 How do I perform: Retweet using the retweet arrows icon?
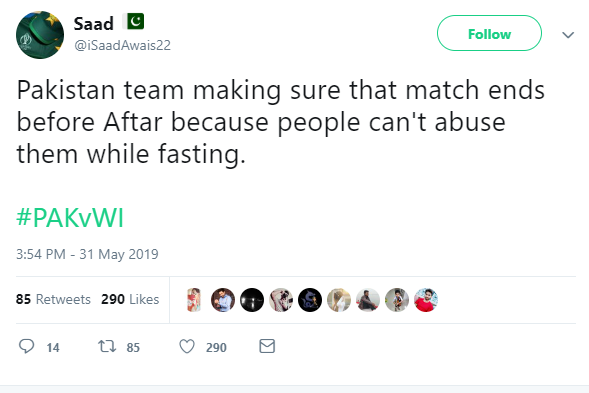coord(107,346)
